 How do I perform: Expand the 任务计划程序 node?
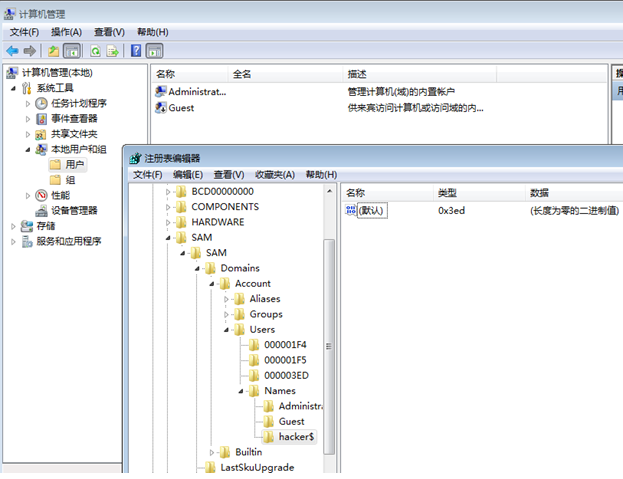(27, 104)
